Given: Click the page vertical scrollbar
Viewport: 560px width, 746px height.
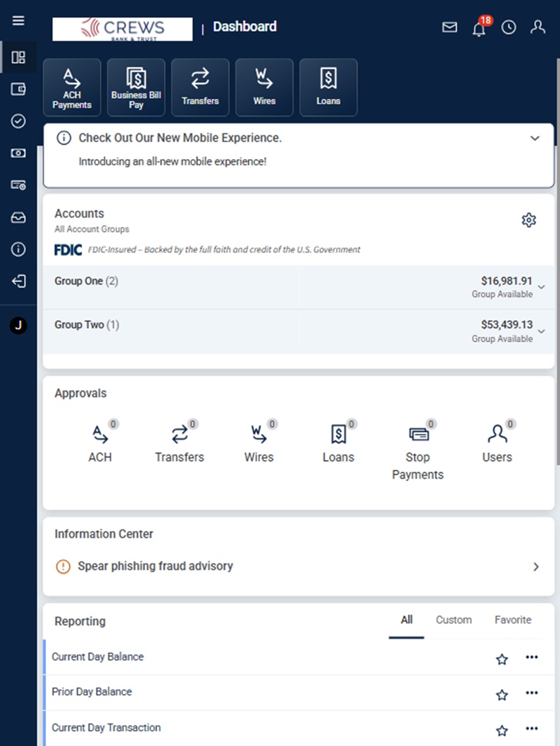Looking at the screenshot, I should coord(558,260).
